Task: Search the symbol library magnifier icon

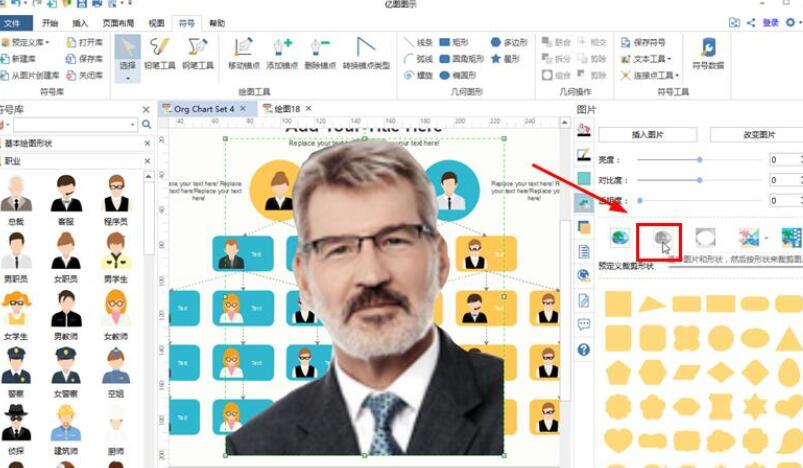Action: [x=146, y=124]
